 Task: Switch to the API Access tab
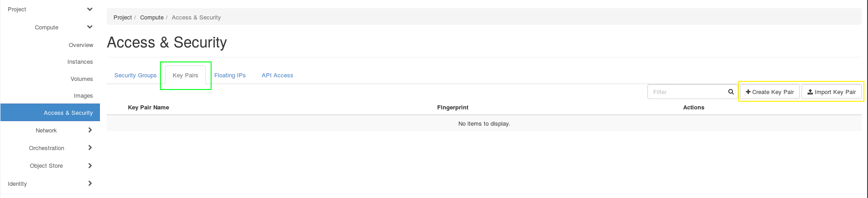coord(277,75)
